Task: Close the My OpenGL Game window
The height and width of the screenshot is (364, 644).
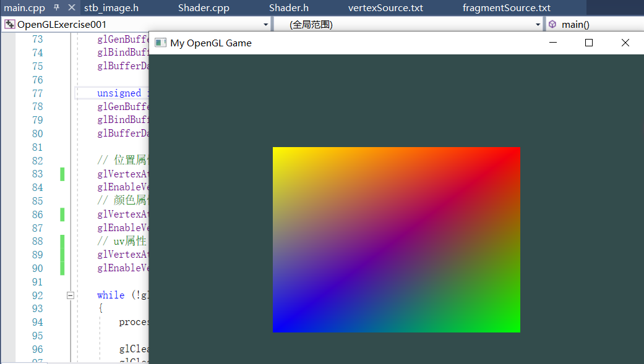Action: [625, 43]
